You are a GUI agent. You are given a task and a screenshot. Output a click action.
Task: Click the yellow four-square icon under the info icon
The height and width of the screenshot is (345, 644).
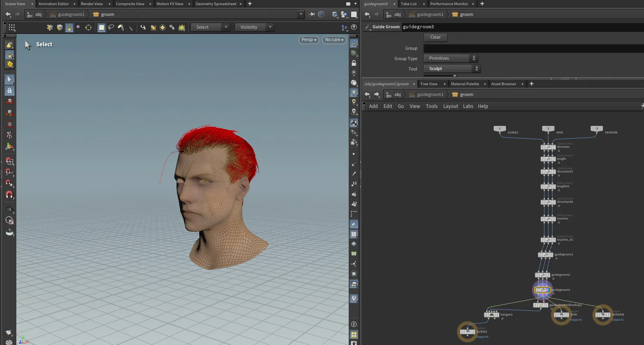[x=354, y=335]
